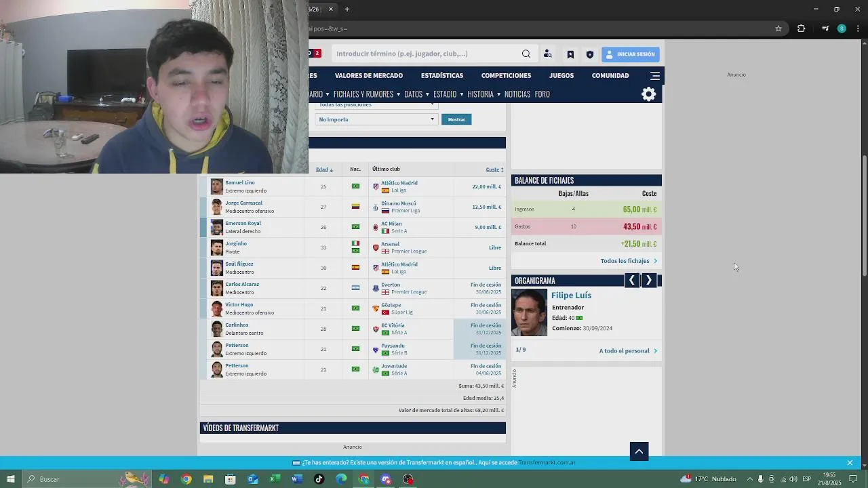Open Emerson Royal player link
Screen dimensions: 868x488
[243, 224]
